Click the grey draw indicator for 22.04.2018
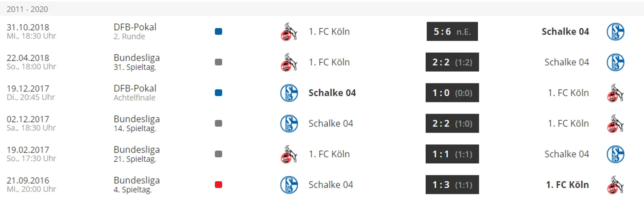Screen dimensions: 644x205 218,62
